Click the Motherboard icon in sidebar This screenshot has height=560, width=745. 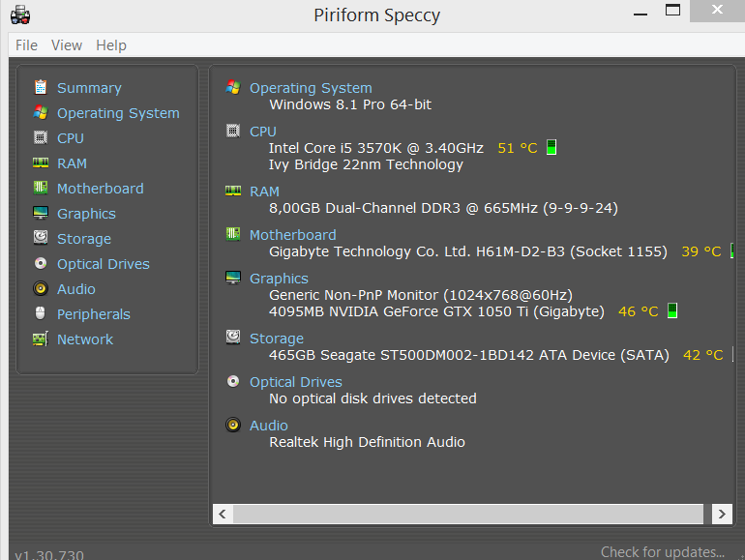pyautogui.click(x=41, y=188)
